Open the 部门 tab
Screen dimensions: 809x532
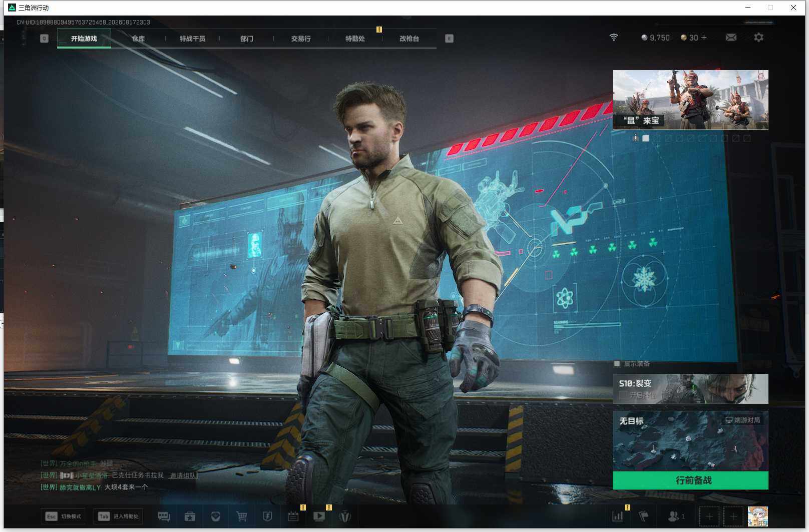coord(247,39)
